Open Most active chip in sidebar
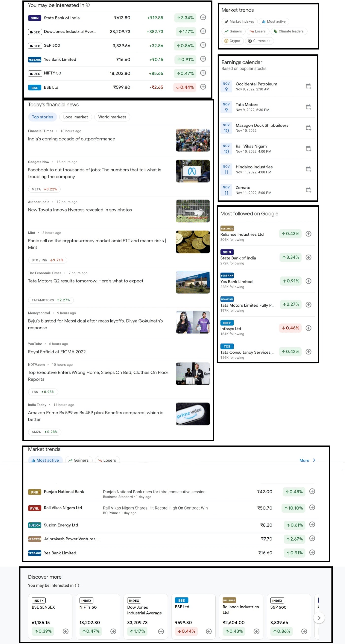 click(274, 21)
